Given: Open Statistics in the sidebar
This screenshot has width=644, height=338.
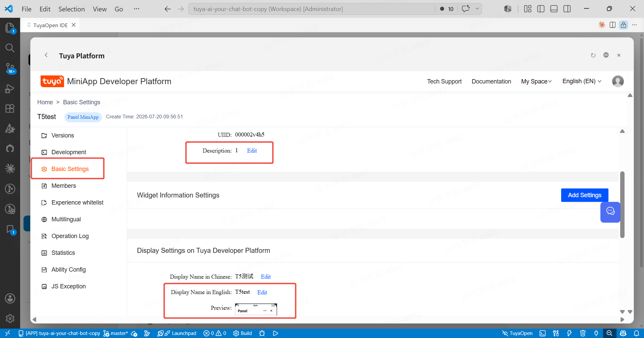Looking at the screenshot, I should click(x=63, y=253).
